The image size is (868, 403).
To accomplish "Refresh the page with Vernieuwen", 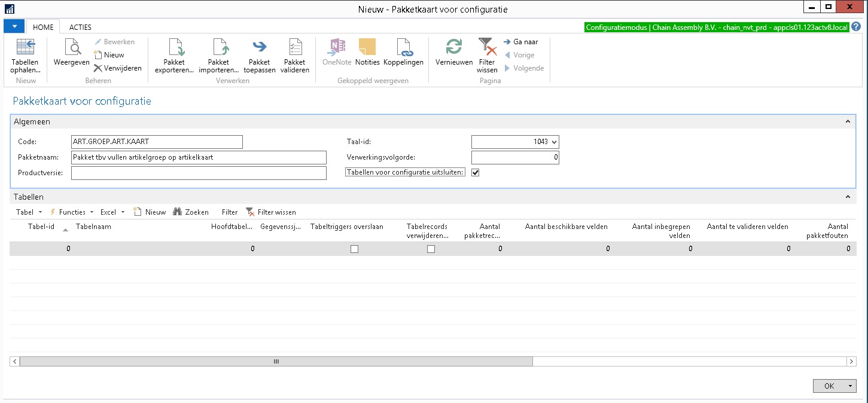I will click(x=454, y=53).
